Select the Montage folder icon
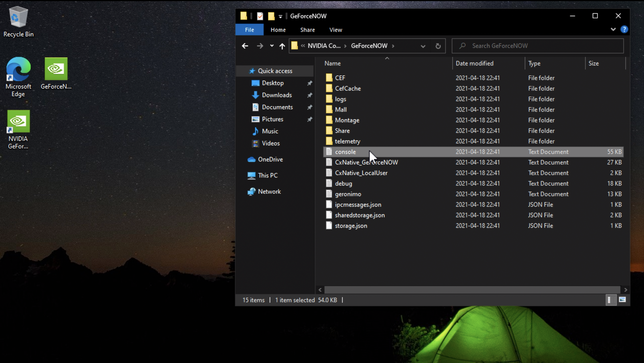644x363 pixels. tap(329, 120)
